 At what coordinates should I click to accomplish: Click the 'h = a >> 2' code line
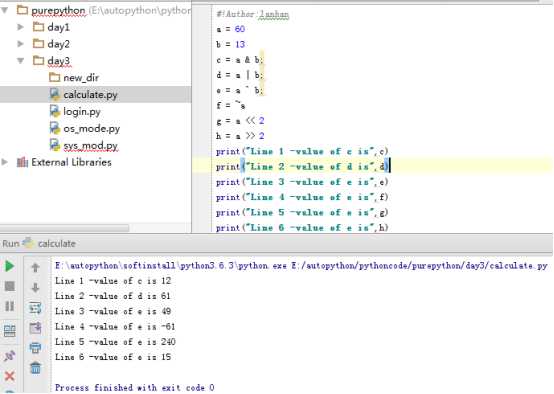(x=240, y=136)
